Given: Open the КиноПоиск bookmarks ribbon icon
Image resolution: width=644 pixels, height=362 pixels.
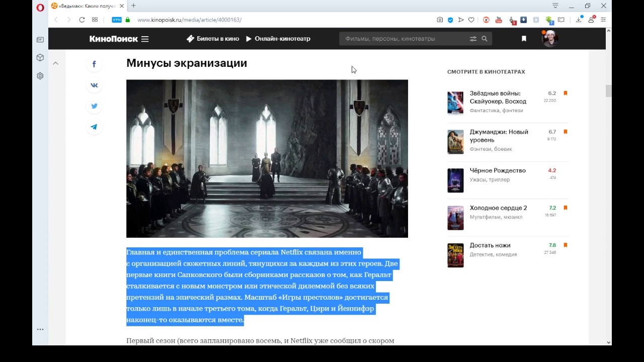Looking at the screenshot, I should 524,39.
